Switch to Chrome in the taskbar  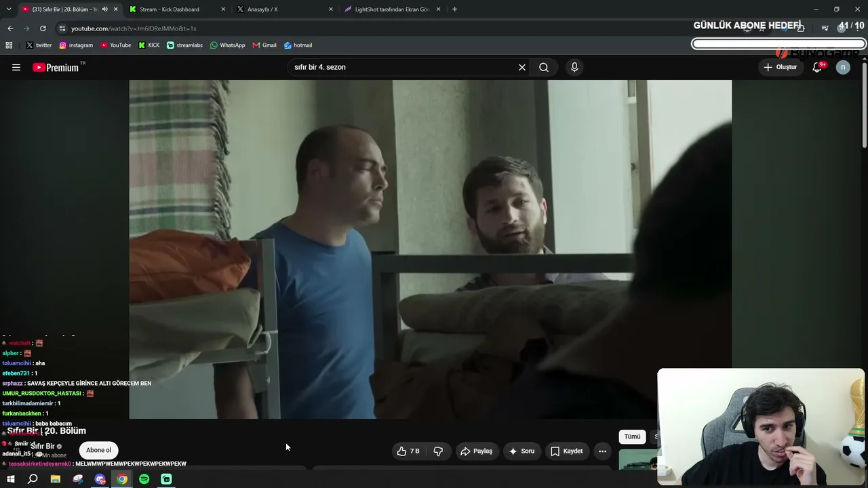[122, 479]
